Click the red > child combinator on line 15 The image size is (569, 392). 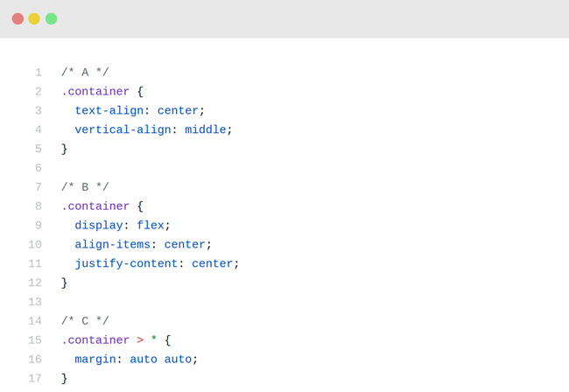pyautogui.click(x=140, y=340)
